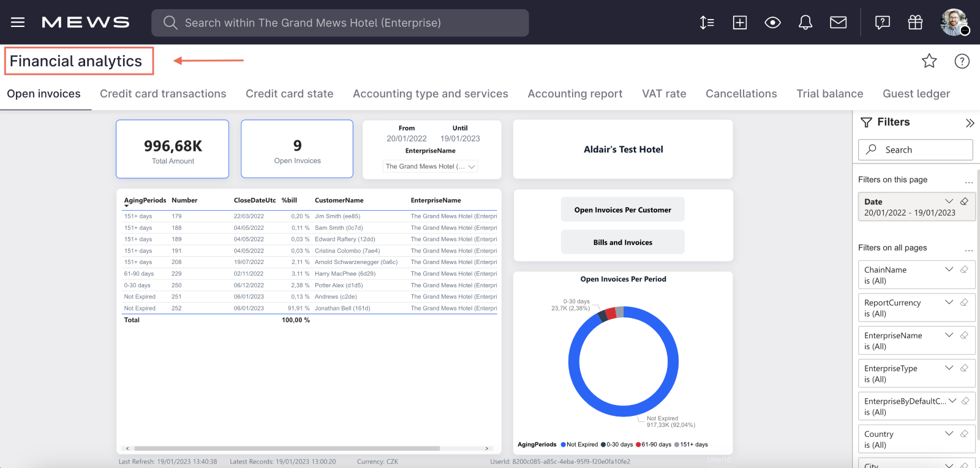Sort table by CloseDateUtc column header

point(255,200)
